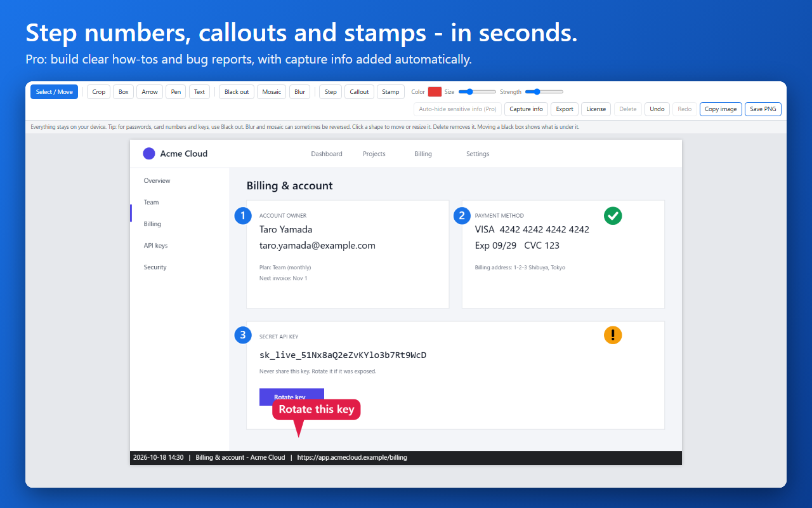Switch to the Pen tool
Image resolution: width=812 pixels, height=508 pixels.
[176, 92]
